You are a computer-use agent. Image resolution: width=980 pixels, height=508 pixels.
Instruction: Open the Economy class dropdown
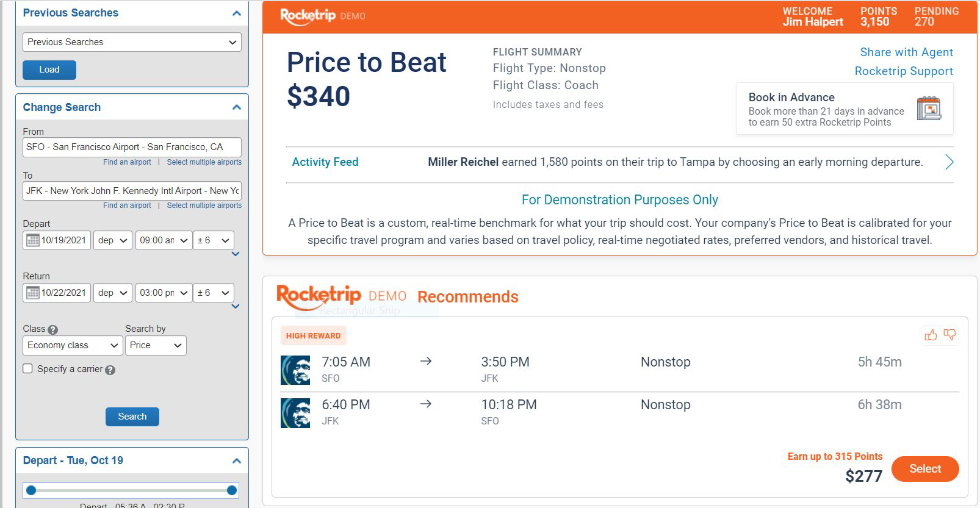[x=72, y=345]
